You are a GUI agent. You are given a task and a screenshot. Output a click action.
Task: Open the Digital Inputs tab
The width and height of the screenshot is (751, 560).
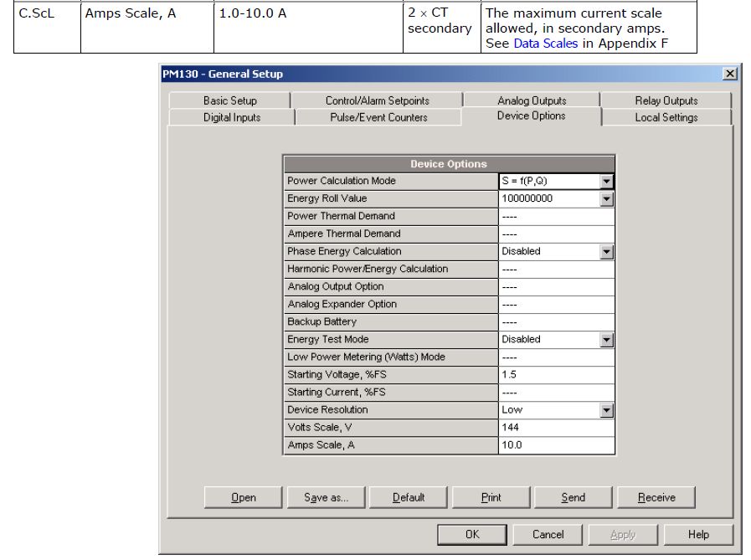pyautogui.click(x=232, y=117)
